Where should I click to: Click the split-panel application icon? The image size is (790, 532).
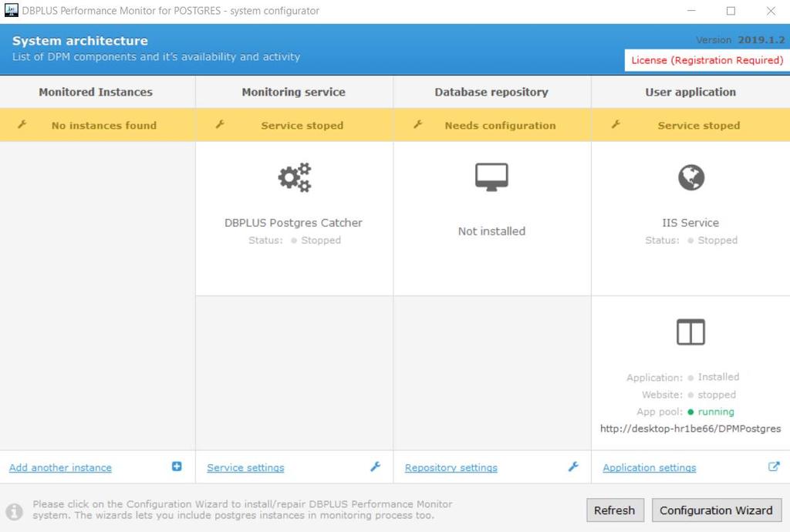[x=690, y=332]
